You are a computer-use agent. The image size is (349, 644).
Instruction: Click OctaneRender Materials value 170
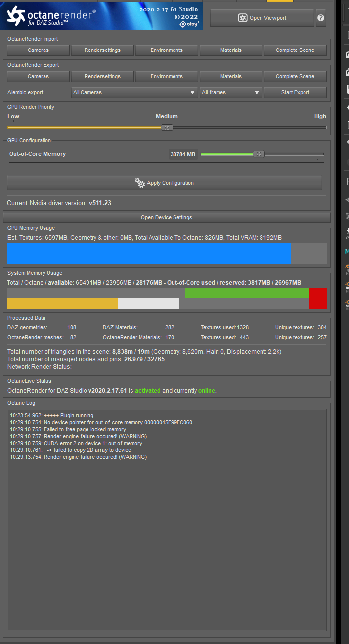(x=170, y=337)
